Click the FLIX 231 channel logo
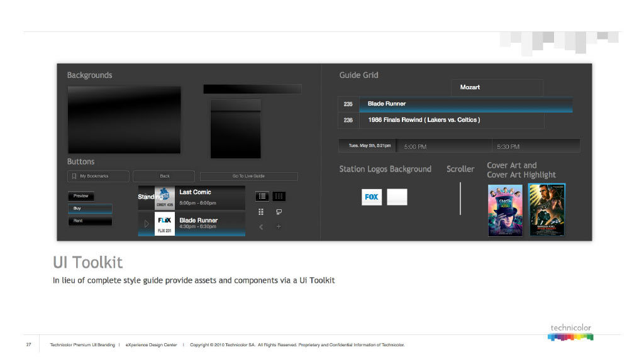 (x=165, y=224)
